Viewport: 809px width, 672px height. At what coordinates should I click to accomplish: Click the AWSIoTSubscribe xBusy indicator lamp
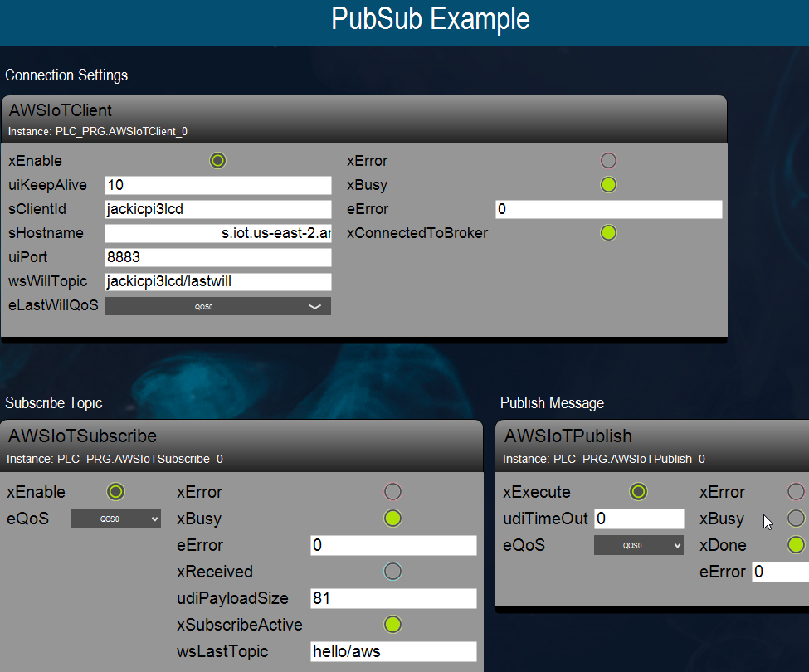click(x=393, y=519)
